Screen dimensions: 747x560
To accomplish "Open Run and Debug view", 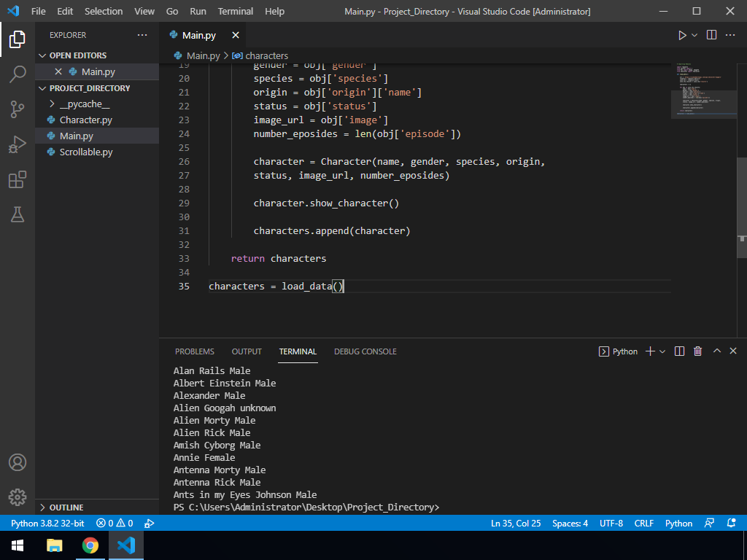I will coord(18,144).
